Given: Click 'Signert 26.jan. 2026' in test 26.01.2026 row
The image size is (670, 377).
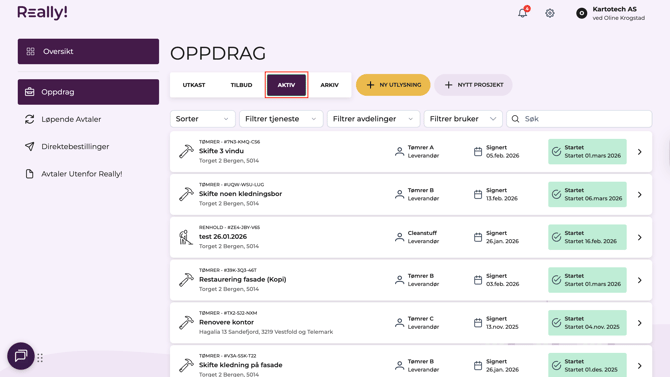Looking at the screenshot, I should (x=502, y=237).
